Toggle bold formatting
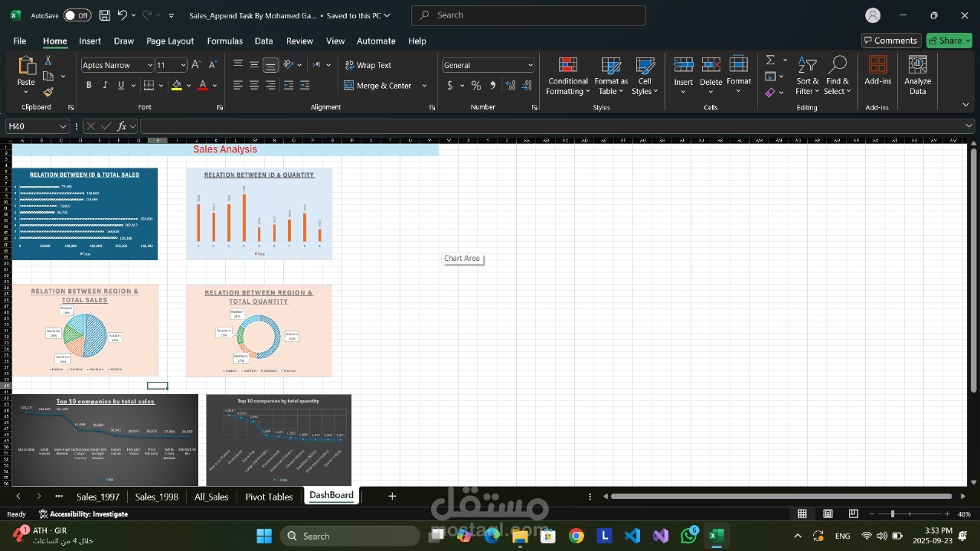 pyautogui.click(x=89, y=86)
